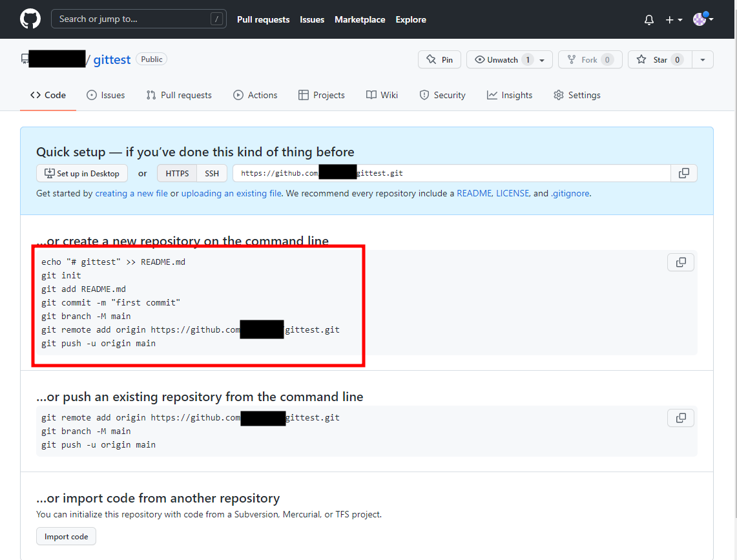Open the README link
Screen dimensions: 737x560
(474, 193)
